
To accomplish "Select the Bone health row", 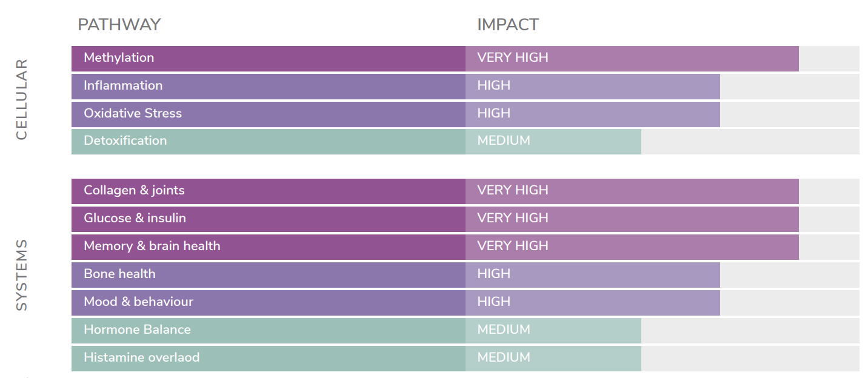I will (x=465, y=275).
